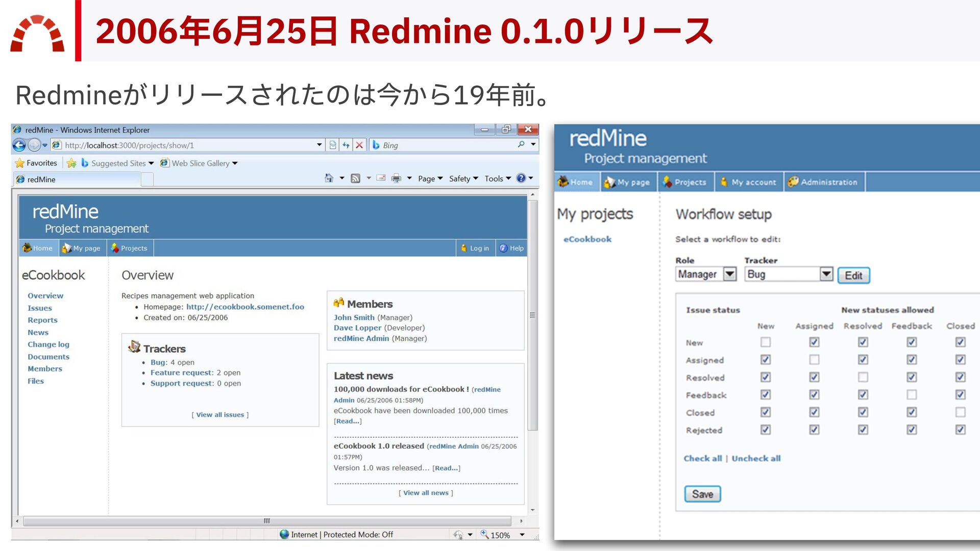Viewport: 980px width, 551px height.
Task: Click Administration icon in workflow window
Action: click(793, 182)
